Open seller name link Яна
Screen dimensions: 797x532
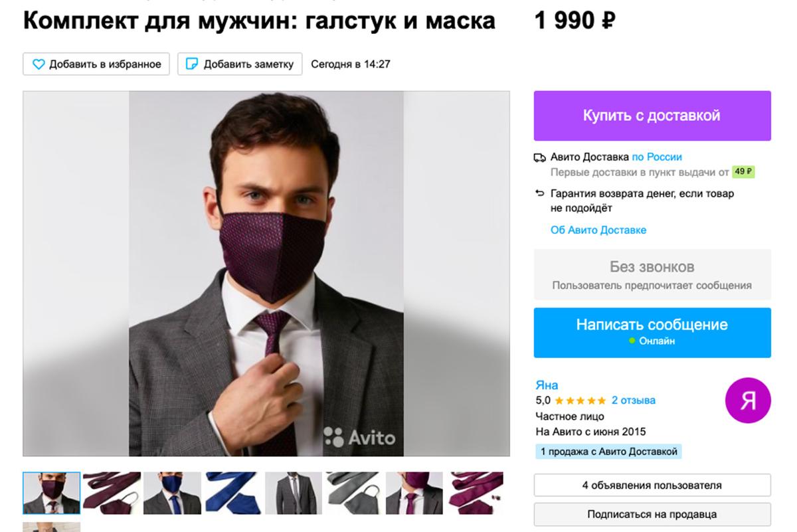(x=547, y=385)
